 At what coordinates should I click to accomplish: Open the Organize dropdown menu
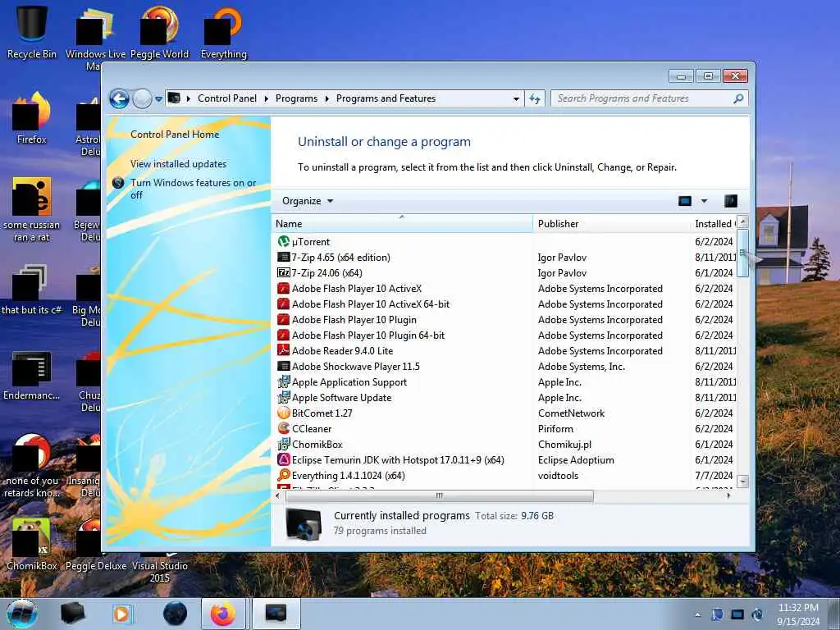(x=308, y=201)
